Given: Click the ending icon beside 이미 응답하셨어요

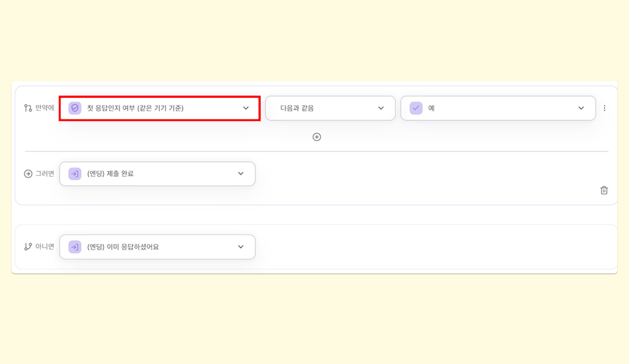Looking at the screenshot, I should point(75,247).
